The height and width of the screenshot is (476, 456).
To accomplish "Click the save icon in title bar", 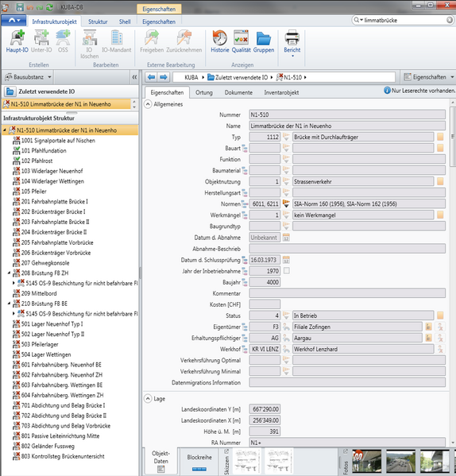I will tap(20, 7).
